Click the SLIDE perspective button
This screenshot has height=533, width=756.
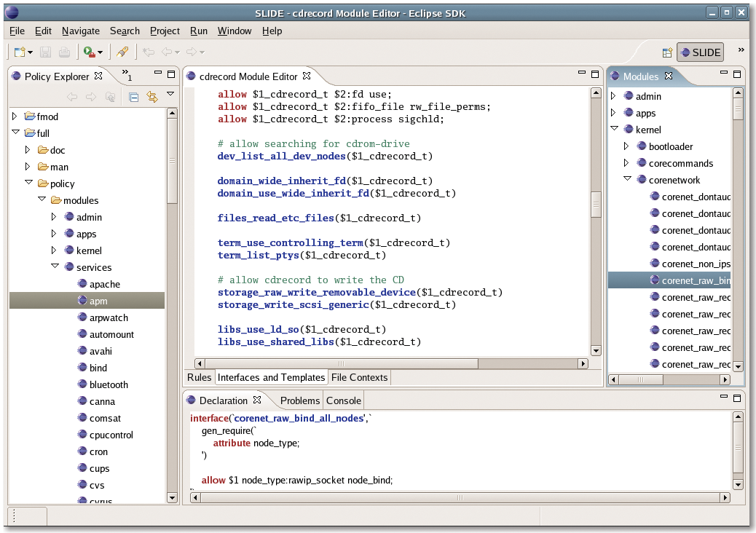701,52
